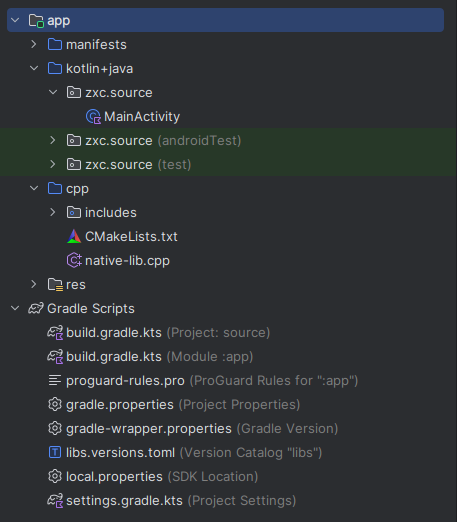Image resolution: width=457 pixels, height=522 pixels.
Task: Click the settings.gradle.kts Gradle script icon
Action: pyautogui.click(x=55, y=501)
